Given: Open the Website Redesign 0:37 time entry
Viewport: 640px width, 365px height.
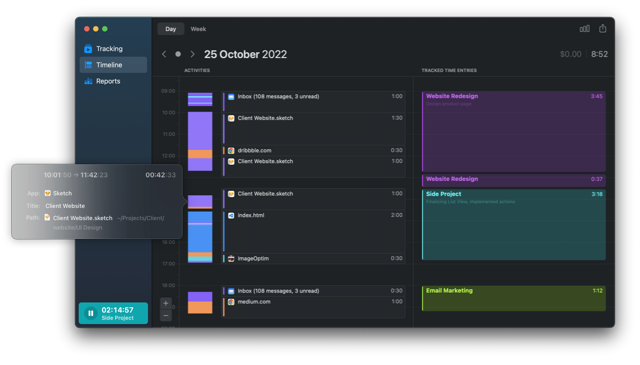Looking at the screenshot, I should click(514, 180).
